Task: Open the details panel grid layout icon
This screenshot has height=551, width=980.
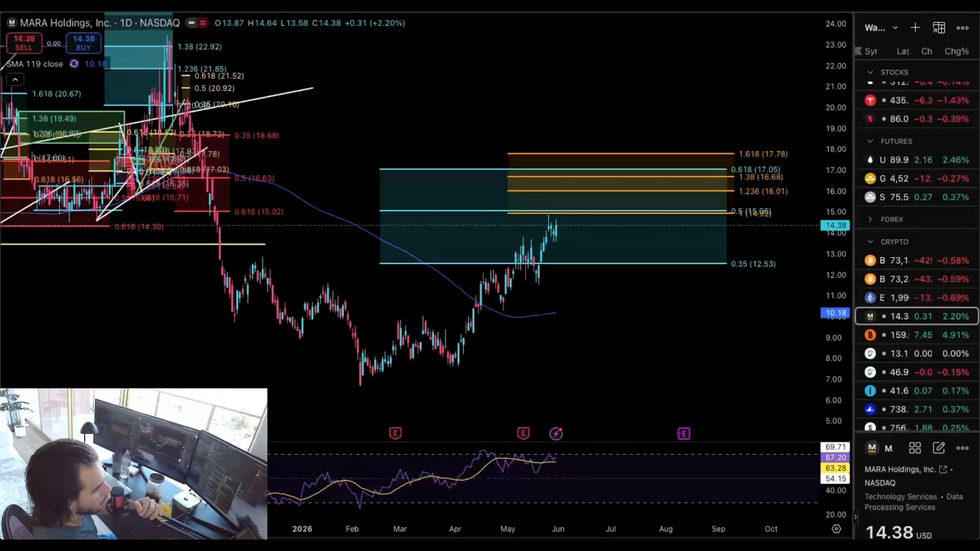Action: [x=915, y=448]
